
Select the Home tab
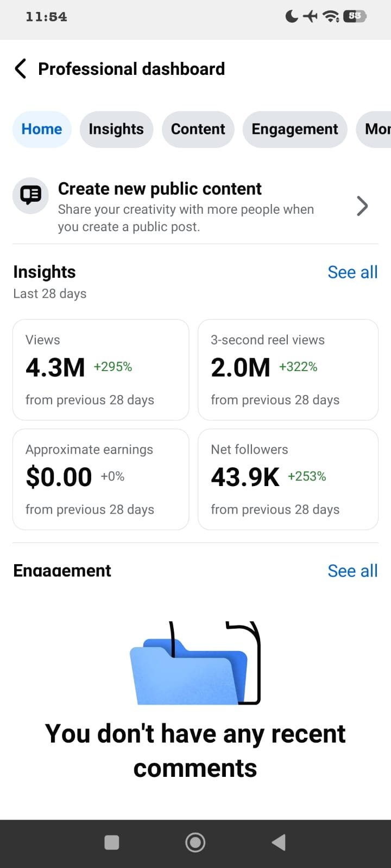[42, 129]
